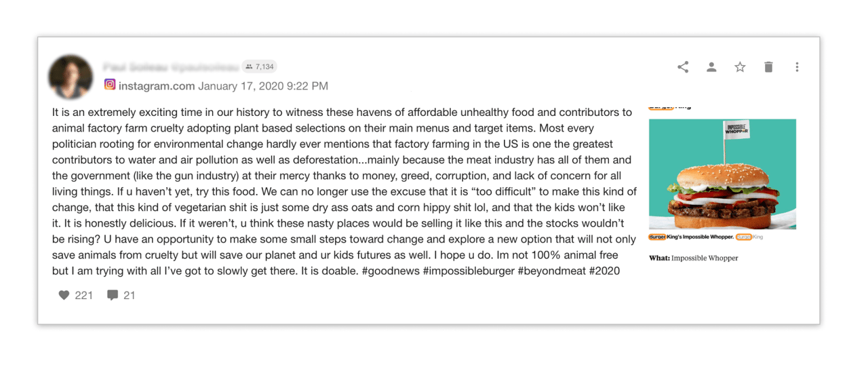This screenshot has height=369, width=868.
Task: Click the "What: Impossible Whopper" caption
Action: (693, 258)
